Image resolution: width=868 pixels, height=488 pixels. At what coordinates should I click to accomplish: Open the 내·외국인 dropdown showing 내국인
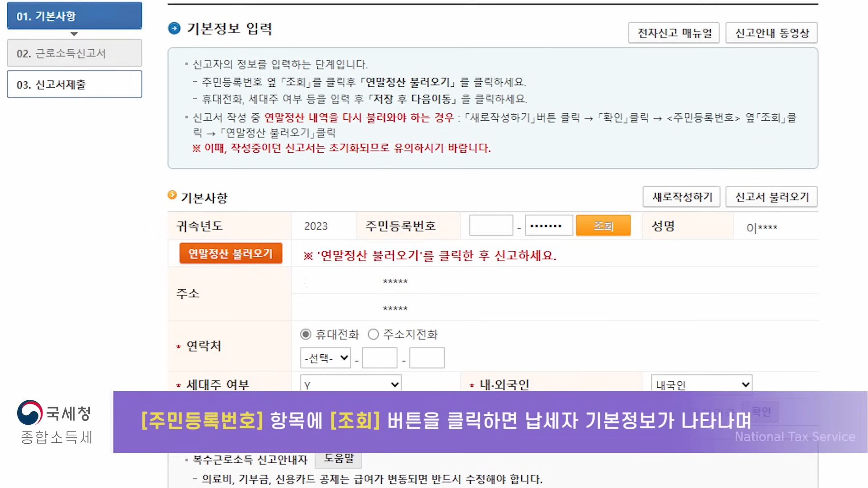(x=701, y=384)
